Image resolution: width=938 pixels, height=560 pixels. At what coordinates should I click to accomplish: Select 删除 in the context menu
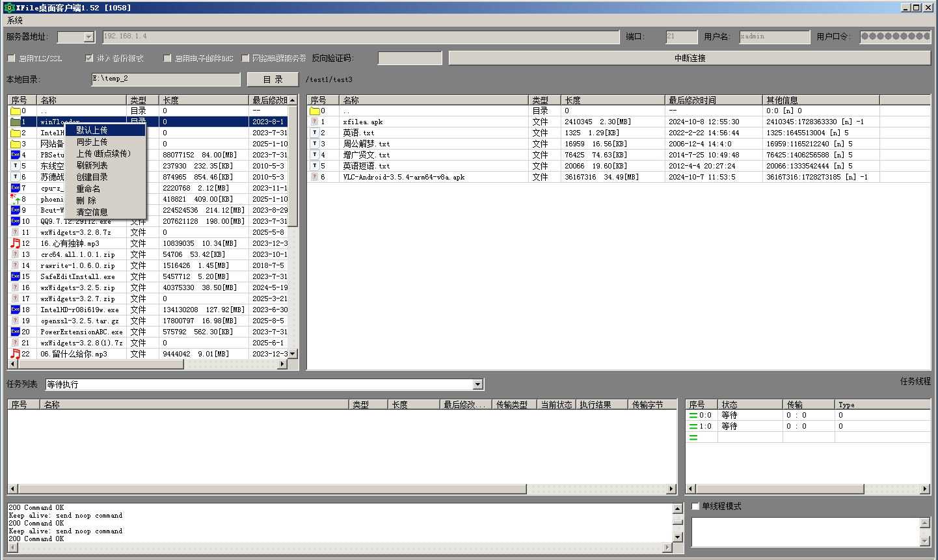105,200
